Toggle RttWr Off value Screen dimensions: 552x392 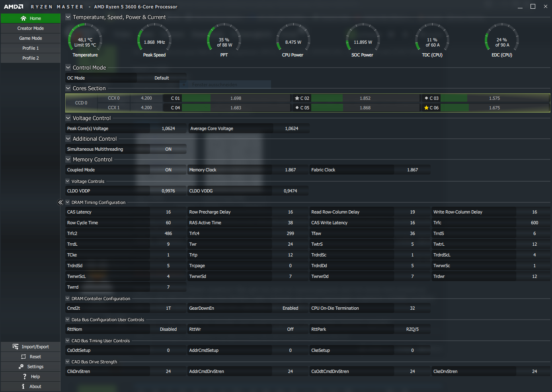click(291, 329)
